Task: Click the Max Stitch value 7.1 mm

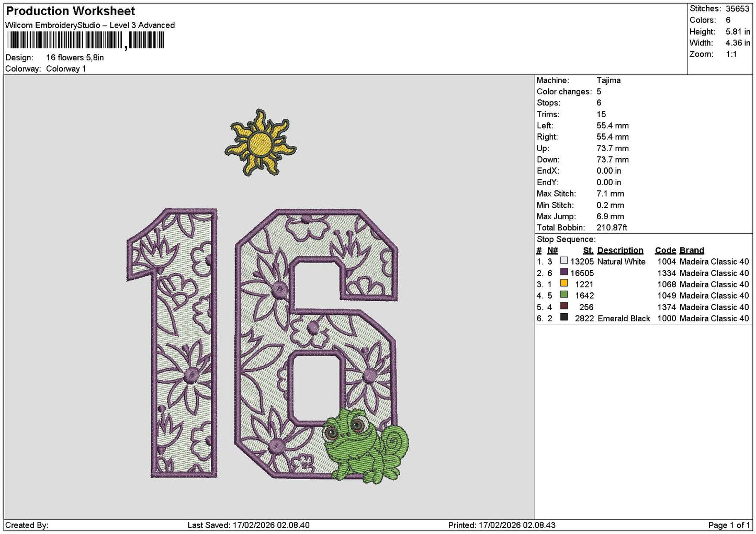Action: pos(611,194)
